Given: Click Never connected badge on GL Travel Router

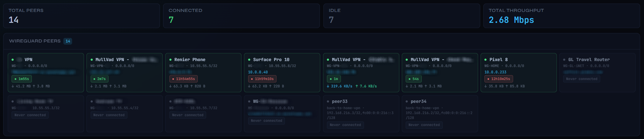Looking at the screenshot, I should click(x=582, y=79).
